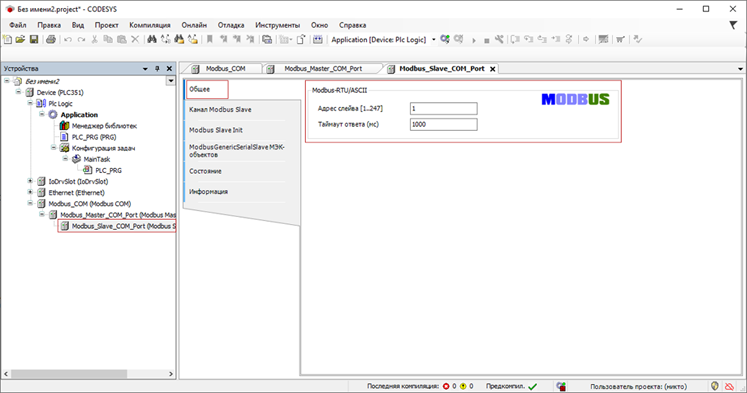Click the check-mark icon at toolbar end
The width and height of the screenshot is (747, 393).
click(637, 40)
